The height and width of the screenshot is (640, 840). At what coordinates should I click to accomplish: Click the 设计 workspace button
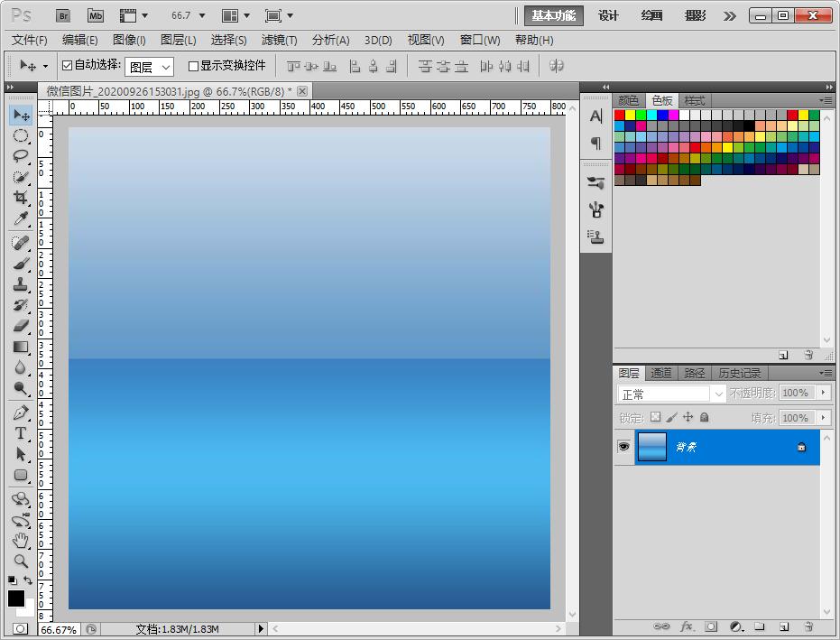tap(609, 15)
